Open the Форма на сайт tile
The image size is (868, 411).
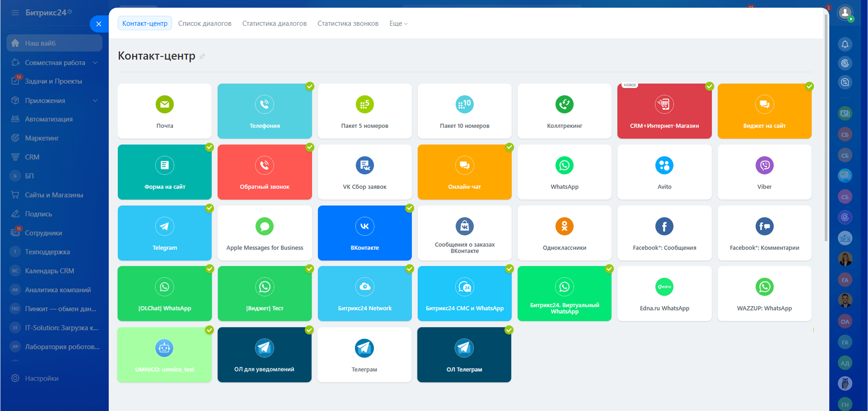click(x=165, y=172)
